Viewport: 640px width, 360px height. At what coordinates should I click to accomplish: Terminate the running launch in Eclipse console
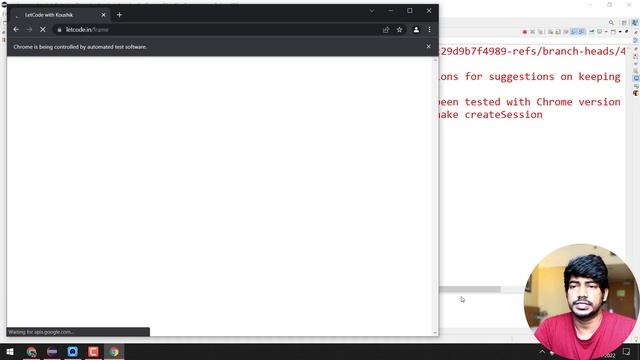525,31
